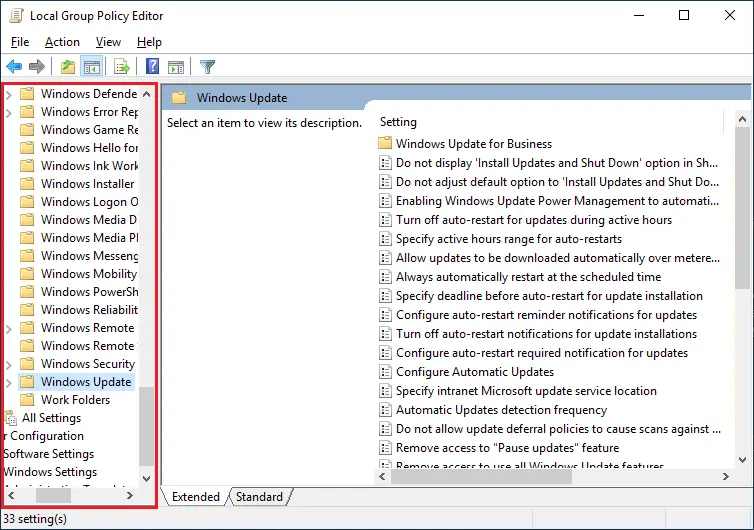Open the File menu
This screenshot has width=754, height=530.
coord(20,42)
